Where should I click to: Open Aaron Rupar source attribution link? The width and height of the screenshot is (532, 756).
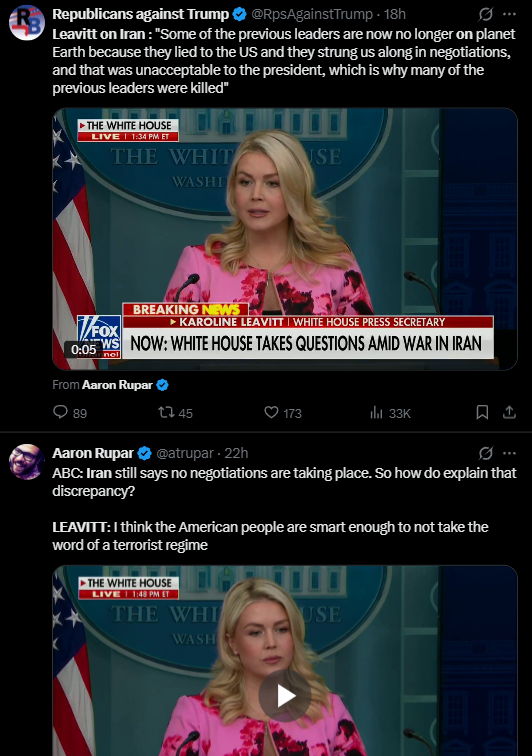tap(117, 385)
